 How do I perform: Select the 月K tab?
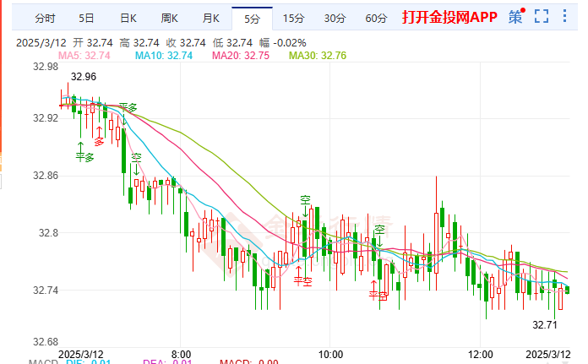(210, 18)
